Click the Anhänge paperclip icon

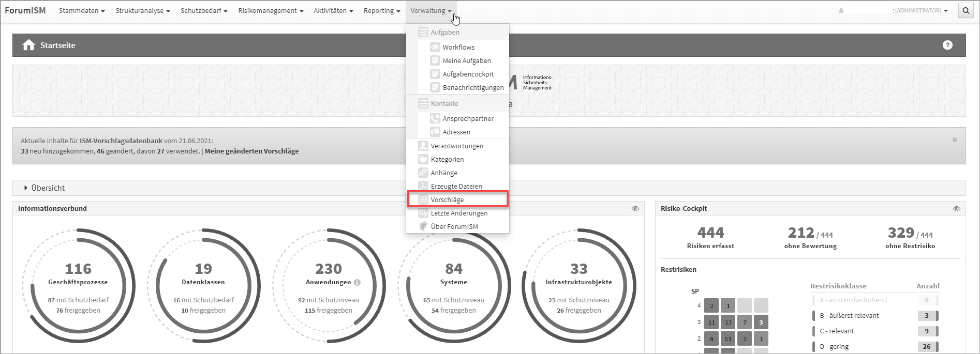(x=423, y=173)
